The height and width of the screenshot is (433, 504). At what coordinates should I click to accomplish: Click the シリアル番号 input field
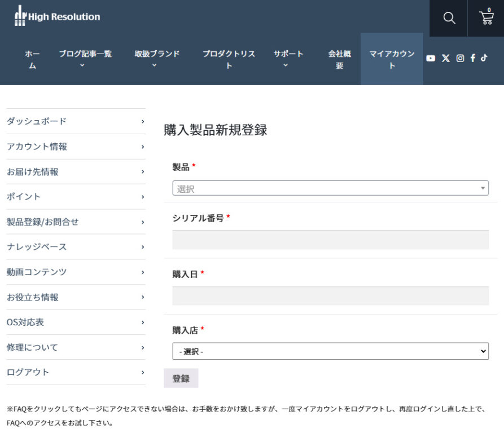[x=330, y=240]
